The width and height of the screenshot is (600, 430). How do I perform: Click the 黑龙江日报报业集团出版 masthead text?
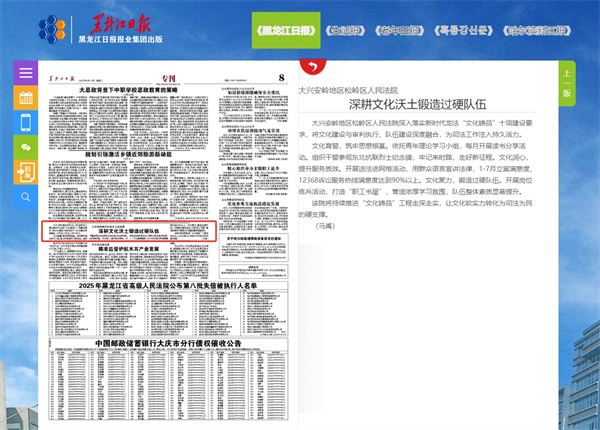coord(121,39)
